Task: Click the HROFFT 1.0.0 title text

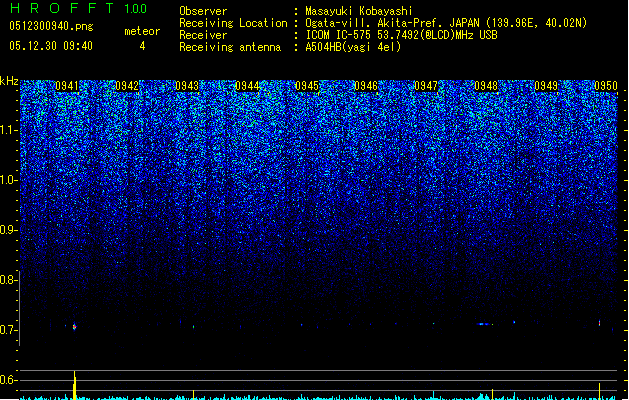Action: (x=79, y=8)
